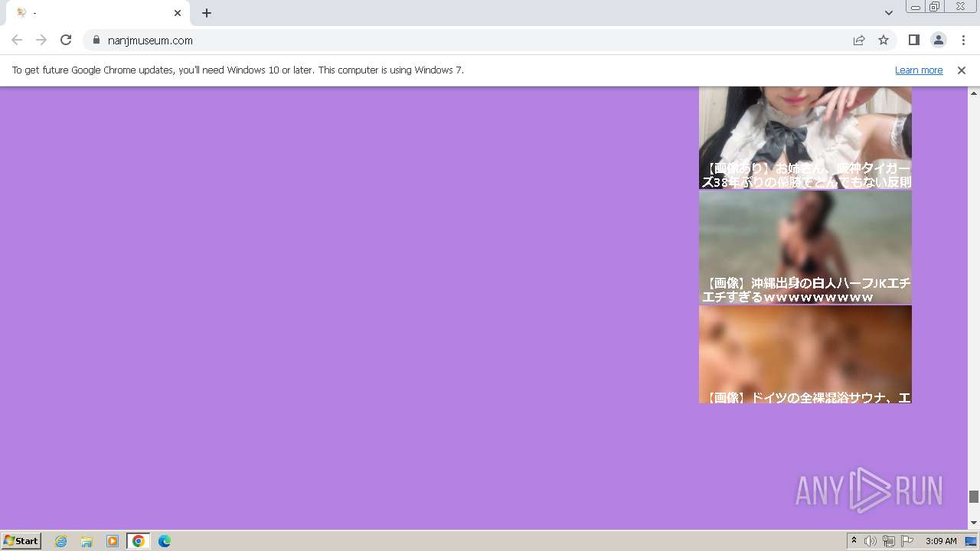Bookmark this tab with the star icon
This screenshot has height=551, width=980.
pos(884,40)
